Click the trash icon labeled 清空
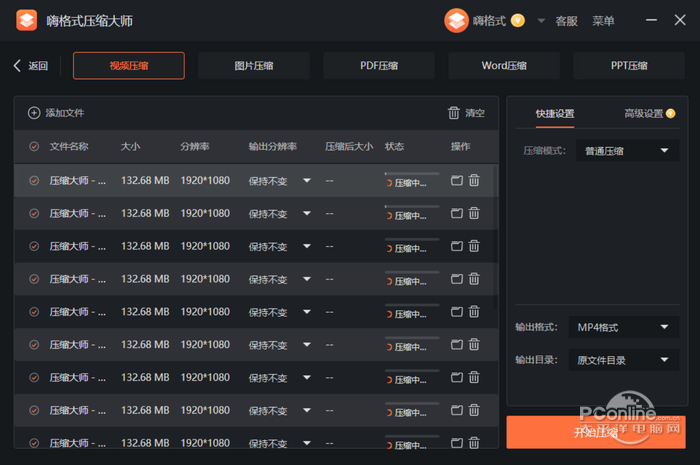This screenshot has height=465, width=700. click(454, 113)
